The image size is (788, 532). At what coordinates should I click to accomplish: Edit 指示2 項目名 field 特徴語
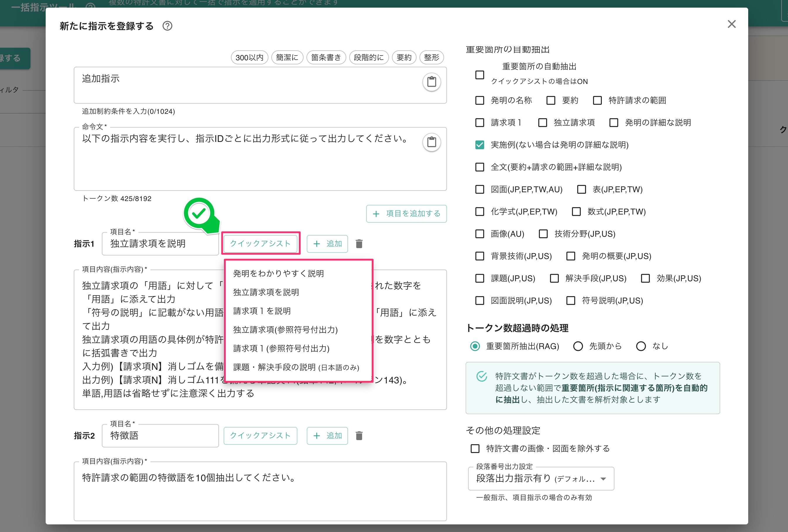160,436
